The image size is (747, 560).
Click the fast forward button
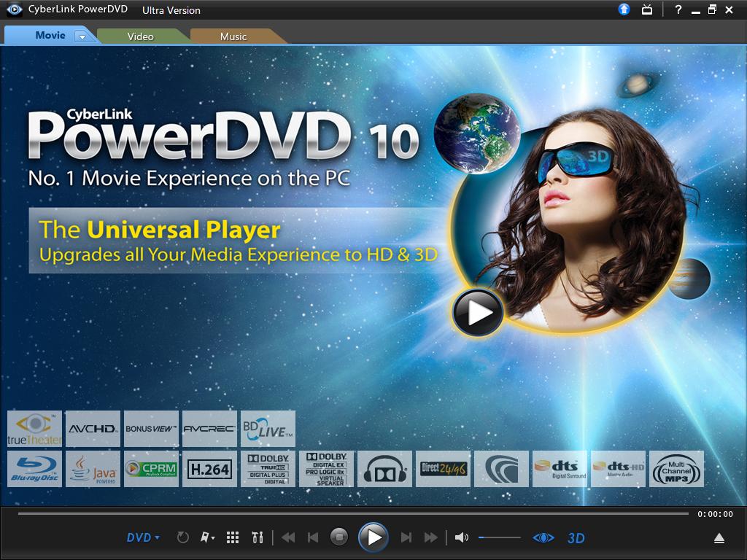coord(430,537)
